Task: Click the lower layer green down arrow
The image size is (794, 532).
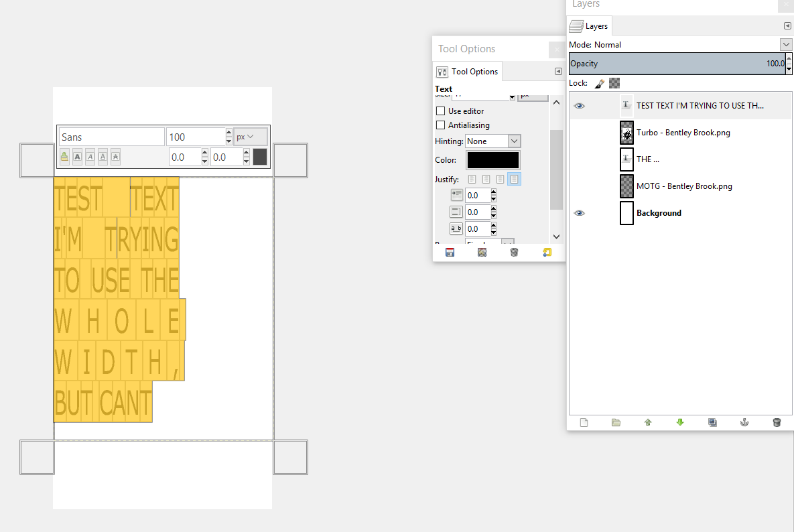Action: pyautogui.click(x=680, y=423)
